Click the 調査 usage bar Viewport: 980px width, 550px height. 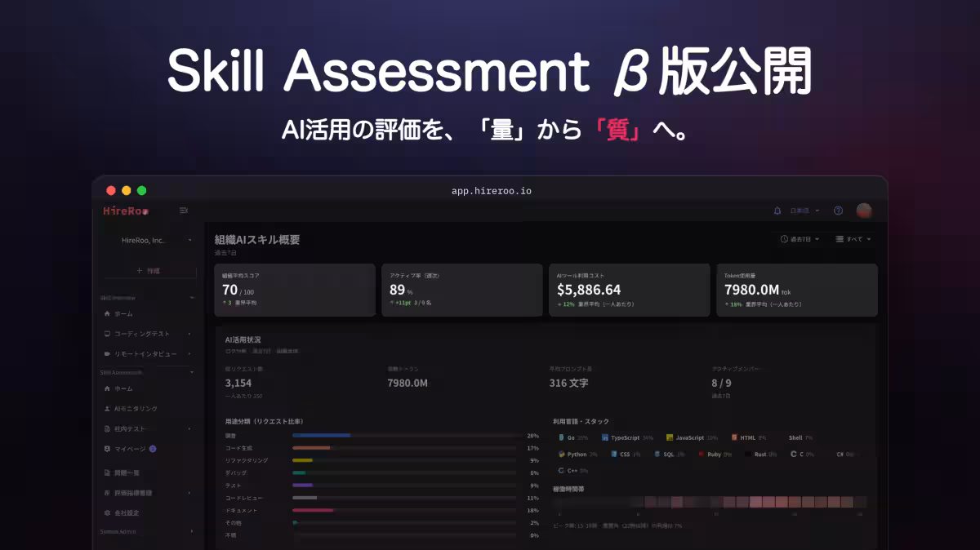[322, 436]
